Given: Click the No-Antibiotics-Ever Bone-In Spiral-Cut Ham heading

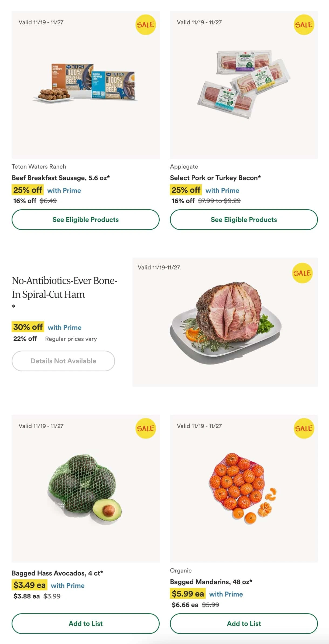Looking at the screenshot, I should 64,287.
